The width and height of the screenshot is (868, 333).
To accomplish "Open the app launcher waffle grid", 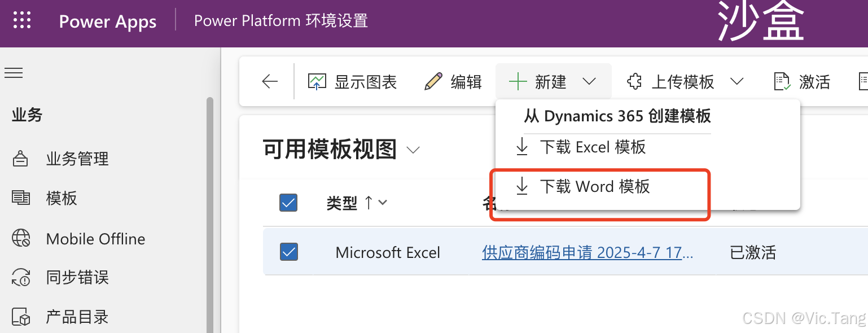I will coord(22,20).
